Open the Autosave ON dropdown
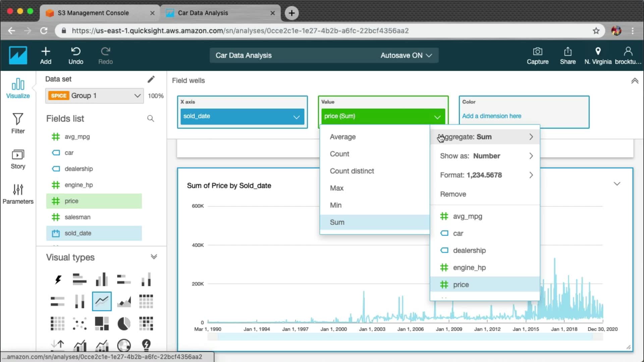 (x=406, y=55)
